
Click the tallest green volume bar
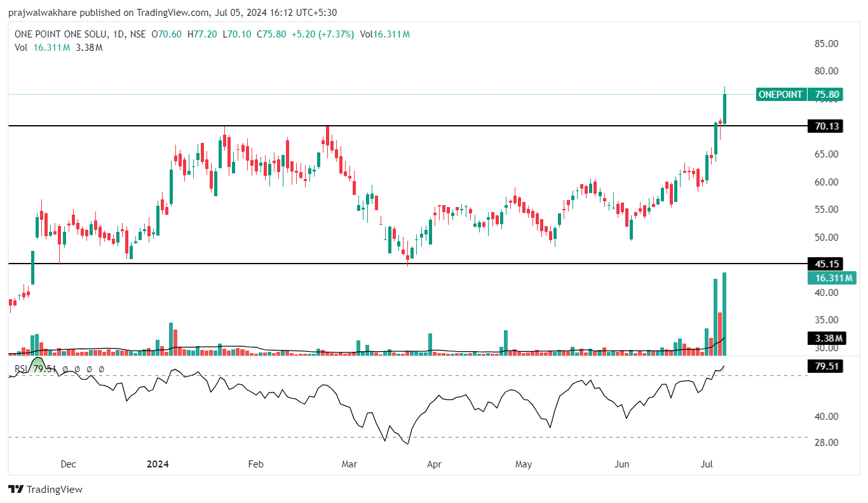pos(724,313)
